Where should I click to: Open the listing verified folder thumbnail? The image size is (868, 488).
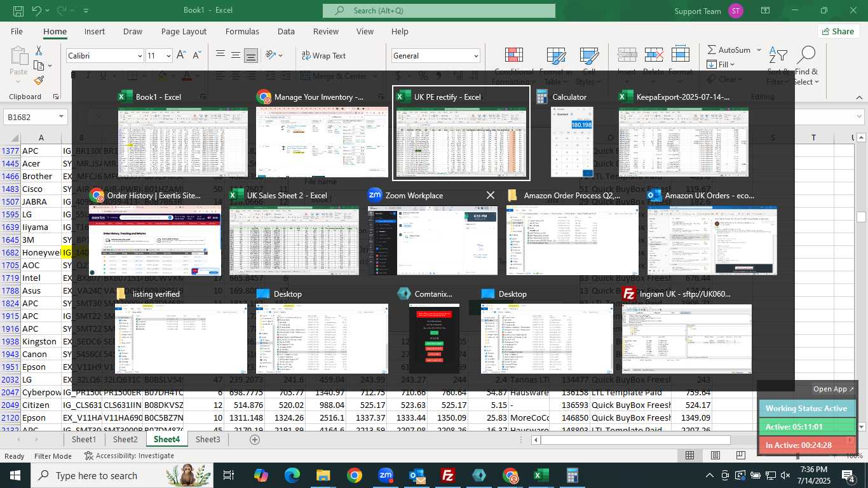pyautogui.click(x=181, y=339)
